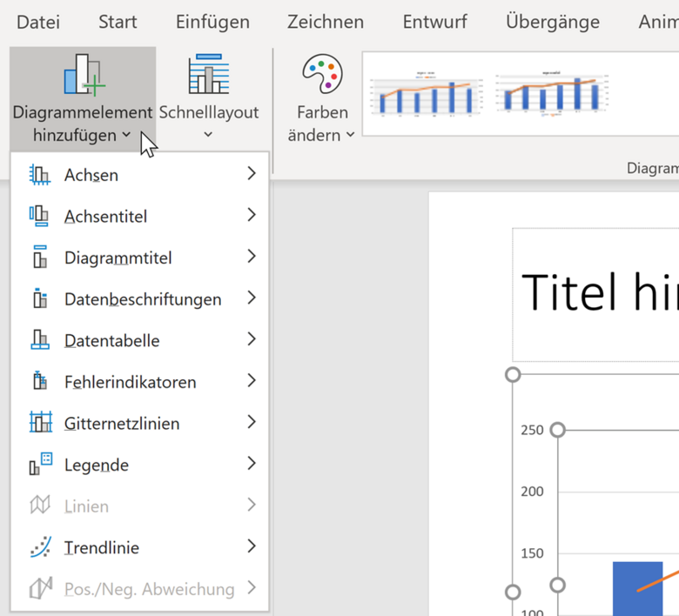Open the Datei tab
The width and height of the screenshot is (679, 616).
pos(38,22)
